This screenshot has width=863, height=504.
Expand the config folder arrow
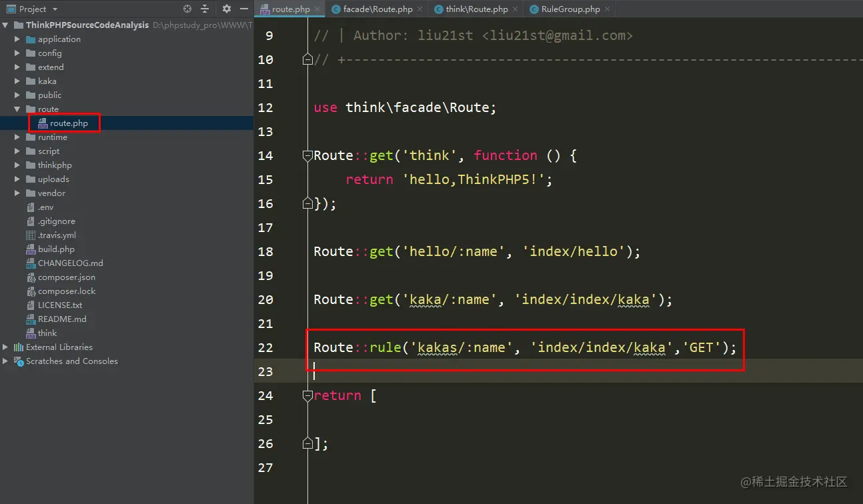18,53
